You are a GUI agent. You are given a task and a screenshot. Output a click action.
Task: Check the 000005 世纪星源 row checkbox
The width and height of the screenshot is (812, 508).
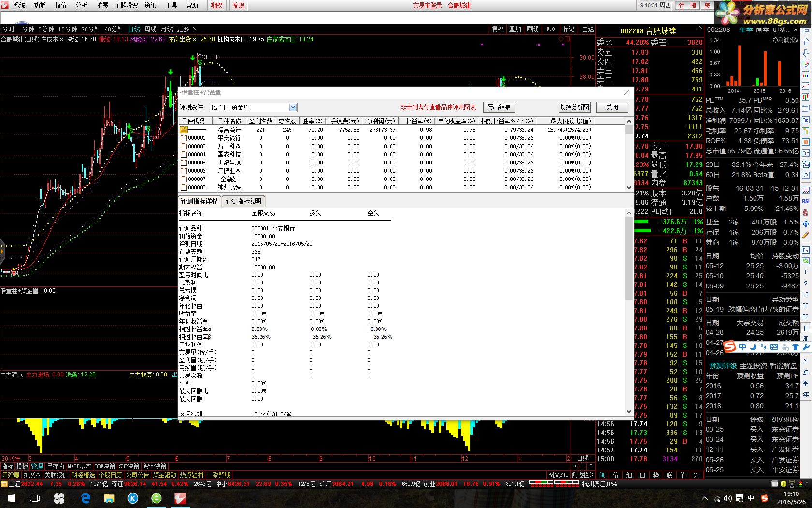(x=184, y=163)
